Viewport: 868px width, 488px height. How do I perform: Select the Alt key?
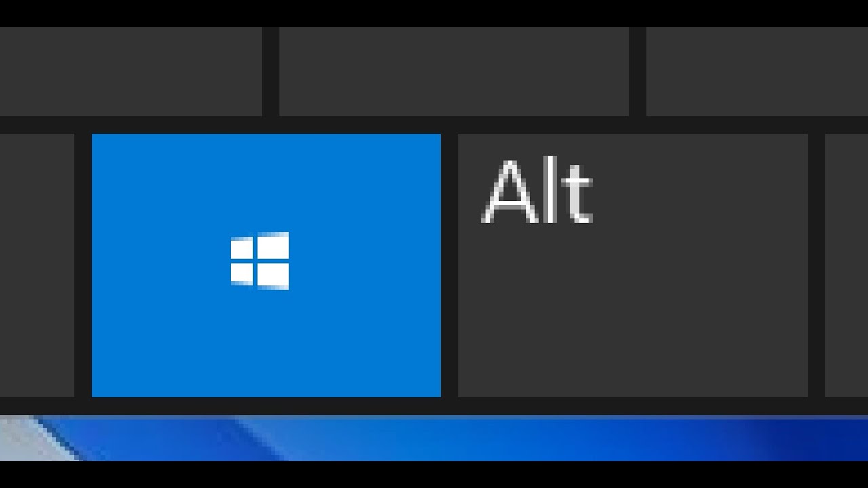tap(633, 265)
